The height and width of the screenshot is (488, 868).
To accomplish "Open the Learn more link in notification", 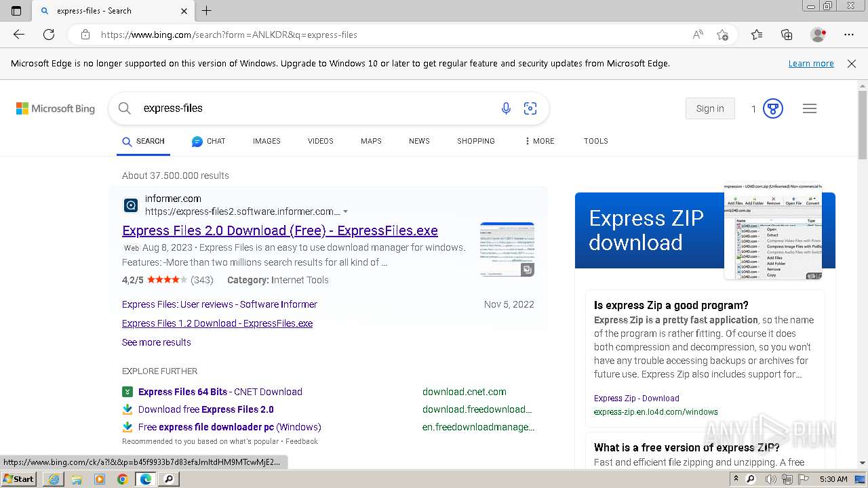I will click(811, 64).
